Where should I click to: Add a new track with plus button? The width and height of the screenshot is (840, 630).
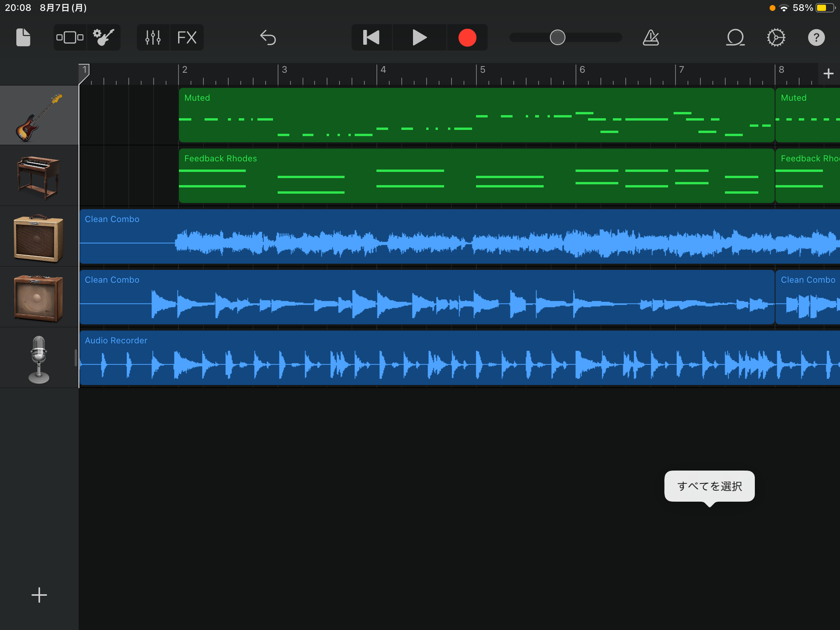point(39,595)
